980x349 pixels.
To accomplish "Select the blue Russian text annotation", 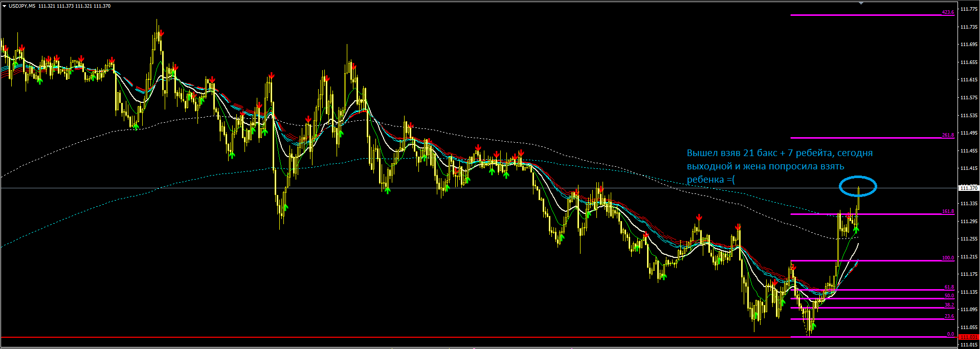I will 779,166.
